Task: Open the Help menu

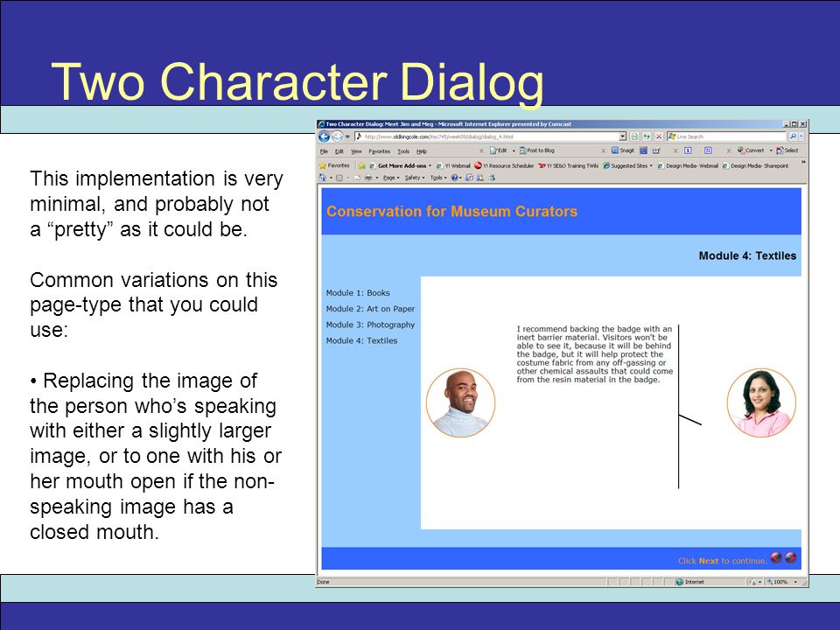Action: click(x=422, y=151)
